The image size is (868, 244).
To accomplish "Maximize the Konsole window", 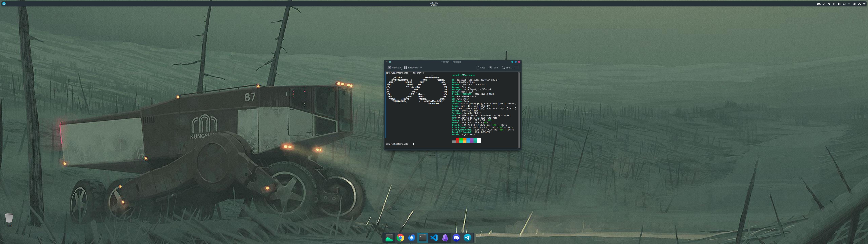I will 516,62.
